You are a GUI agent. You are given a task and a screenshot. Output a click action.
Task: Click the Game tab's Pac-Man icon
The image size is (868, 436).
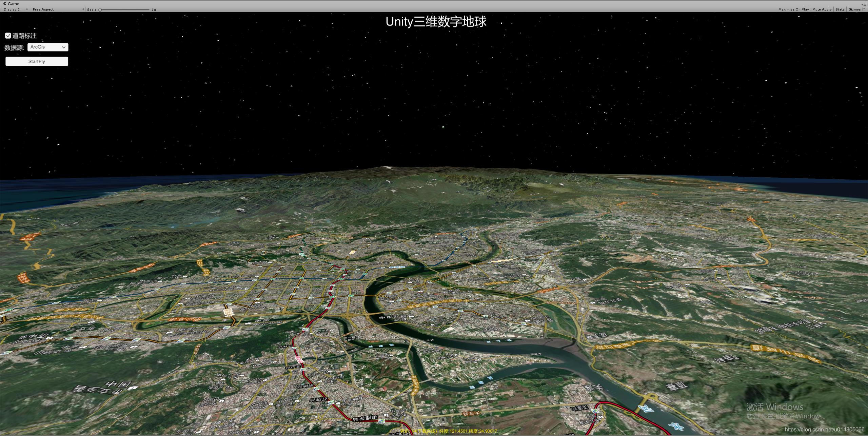[5, 4]
